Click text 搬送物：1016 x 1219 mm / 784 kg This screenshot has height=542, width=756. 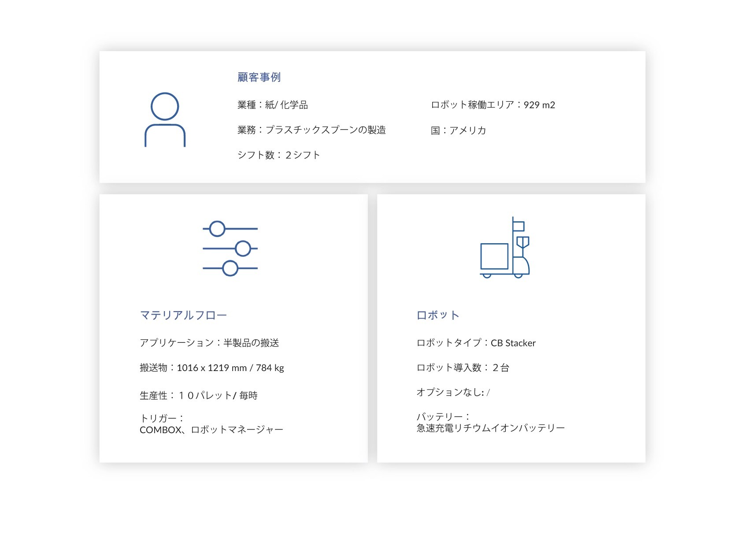coord(212,368)
